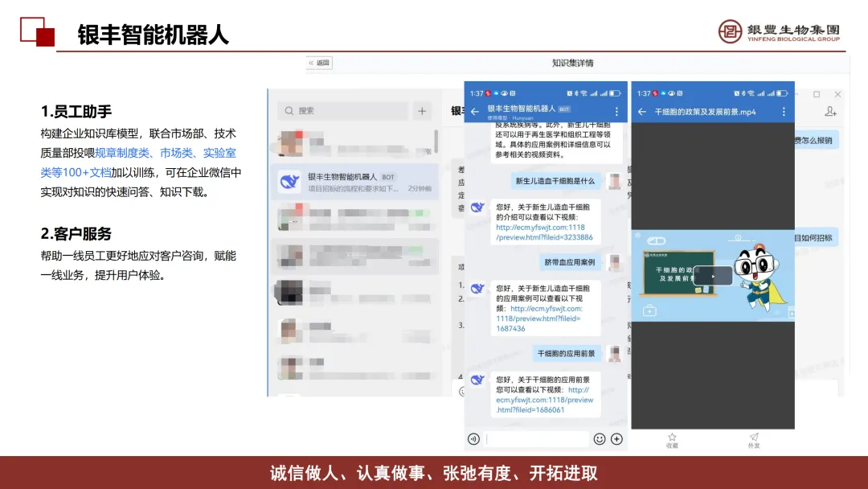Image resolution: width=868 pixels, height=489 pixels.
Task: Focus the 搜索 search box
Action: (x=343, y=111)
